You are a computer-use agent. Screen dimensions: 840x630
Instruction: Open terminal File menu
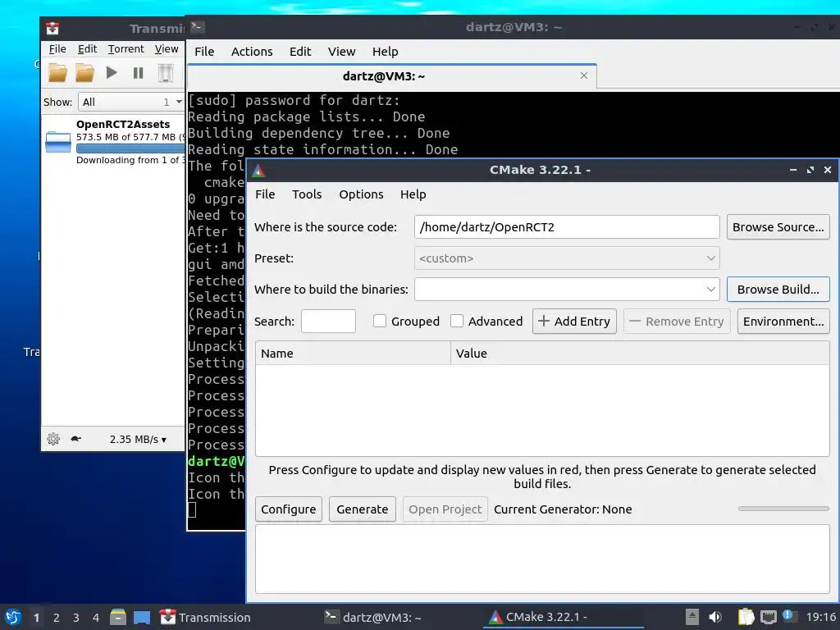[x=204, y=52]
